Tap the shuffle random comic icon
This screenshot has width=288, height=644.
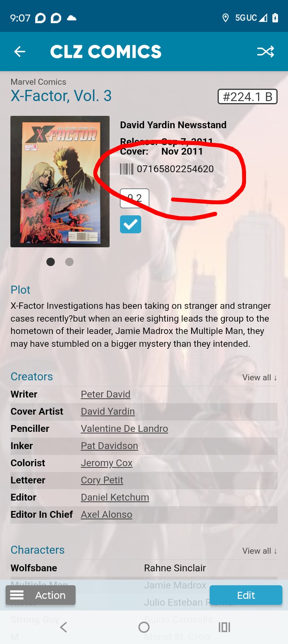266,52
